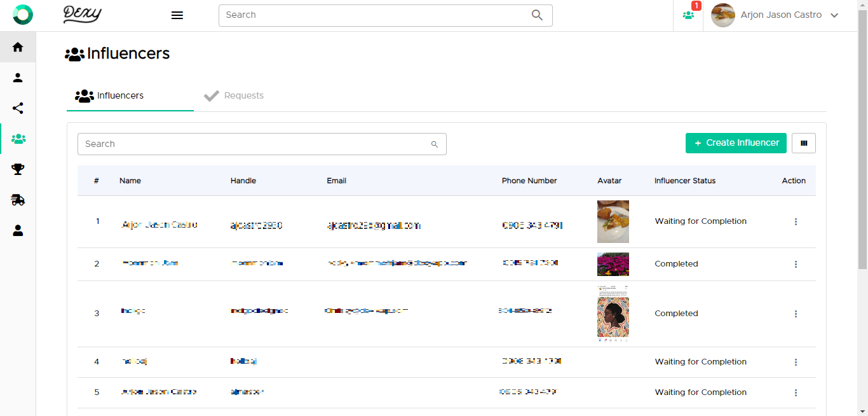Expand the Arjon Jason Castro account dropdown
Screen dimensions: 868x416
click(x=835, y=15)
